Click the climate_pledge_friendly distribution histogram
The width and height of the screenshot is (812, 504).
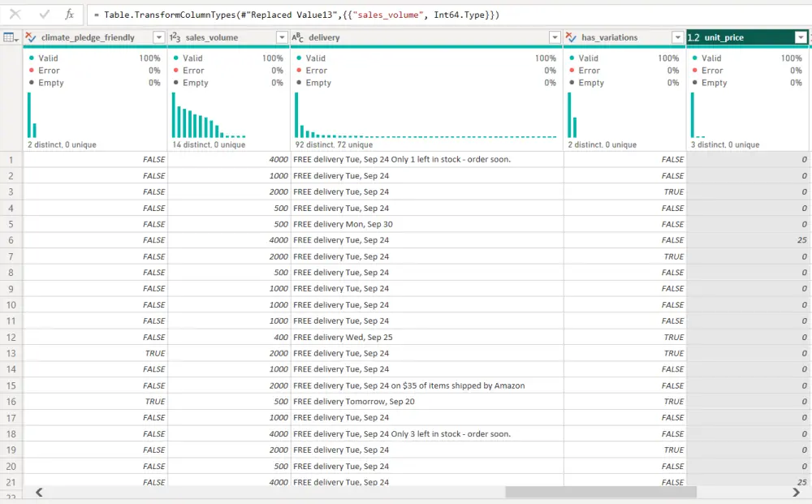click(x=32, y=115)
